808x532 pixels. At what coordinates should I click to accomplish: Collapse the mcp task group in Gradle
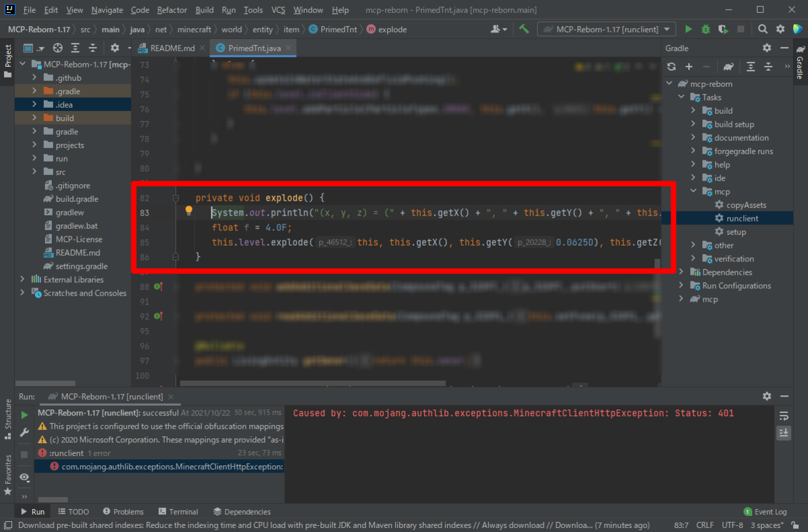click(x=694, y=191)
